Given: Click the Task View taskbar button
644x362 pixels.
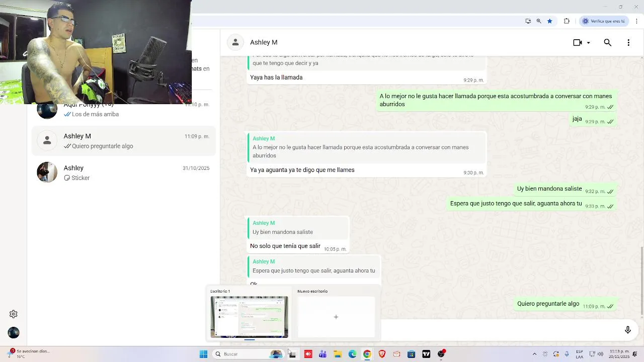Looking at the screenshot, I should [x=292, y=354].
